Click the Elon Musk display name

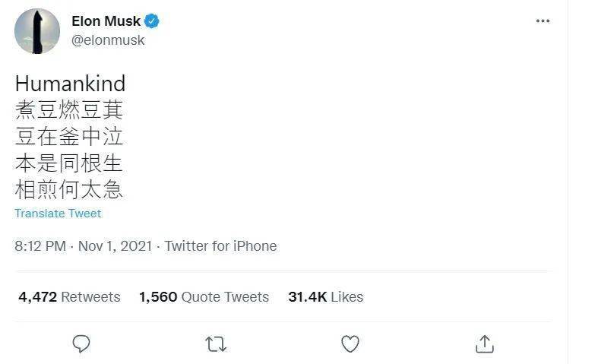click(106, 21)
